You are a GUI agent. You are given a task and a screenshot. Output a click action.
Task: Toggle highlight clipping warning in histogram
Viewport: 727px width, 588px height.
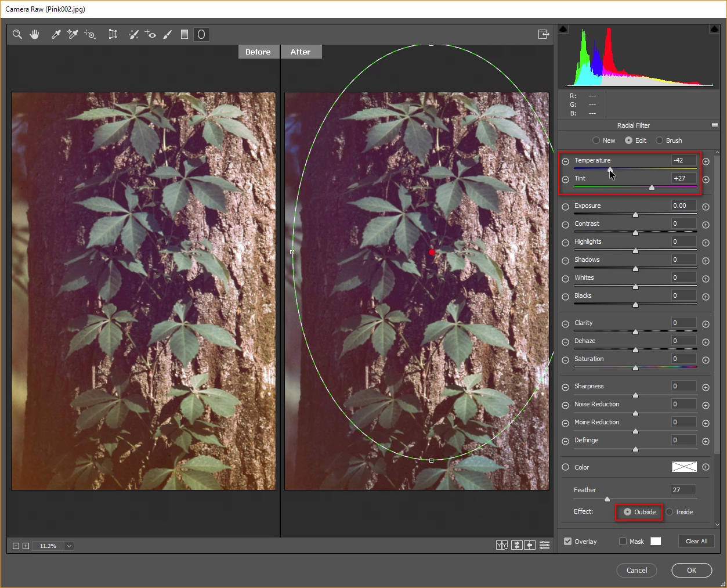[x=715, y=29]
